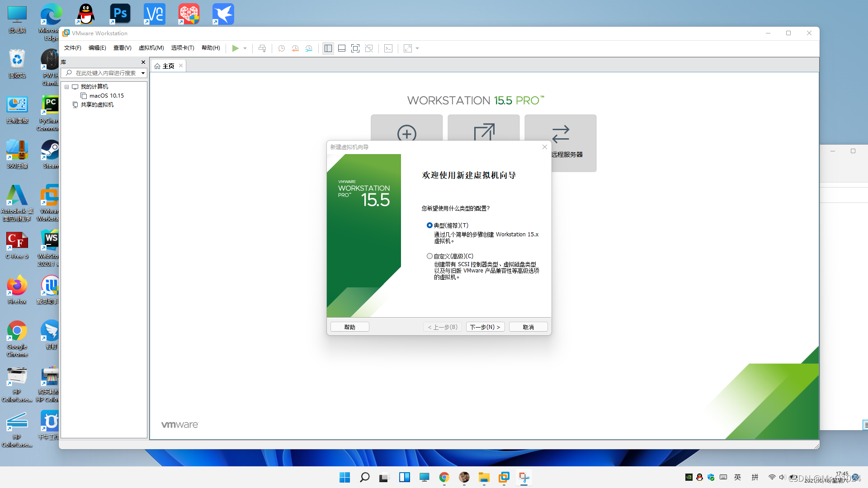
Task: Open the QQ penguin desktop shortcut
Action: coord(85,14)
